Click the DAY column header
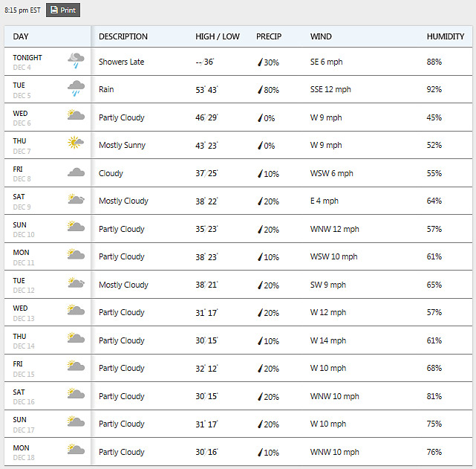This screenshot has height=469, width=476. tap(21, 36)
